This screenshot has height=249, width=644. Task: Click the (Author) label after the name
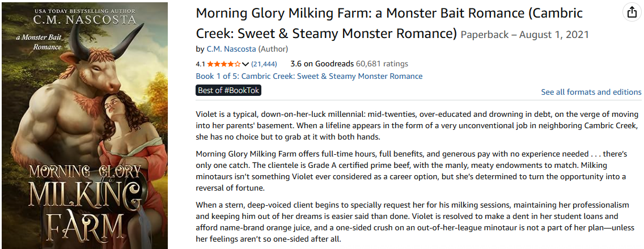point(273,49)
